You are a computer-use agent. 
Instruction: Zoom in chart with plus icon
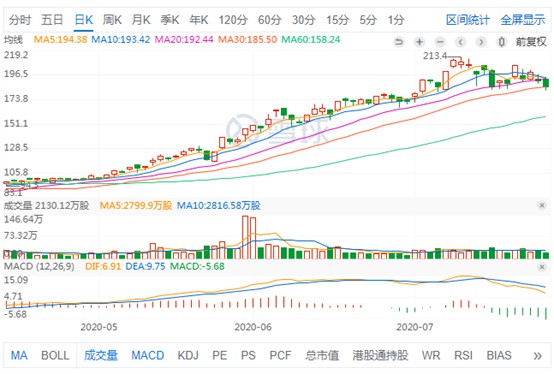point(419,42)
